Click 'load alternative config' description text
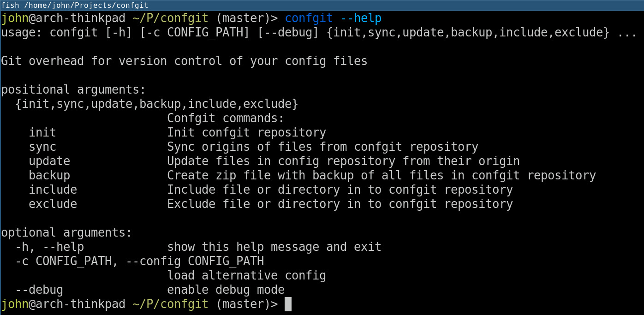Viewport: 644px width, 315px height. pyautogui.click(x=247, y=276)
